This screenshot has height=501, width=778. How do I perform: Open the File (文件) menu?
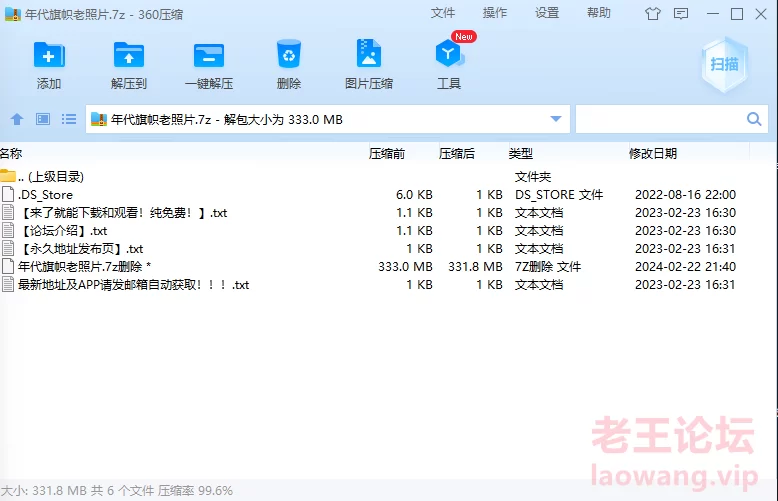(443, 13)
